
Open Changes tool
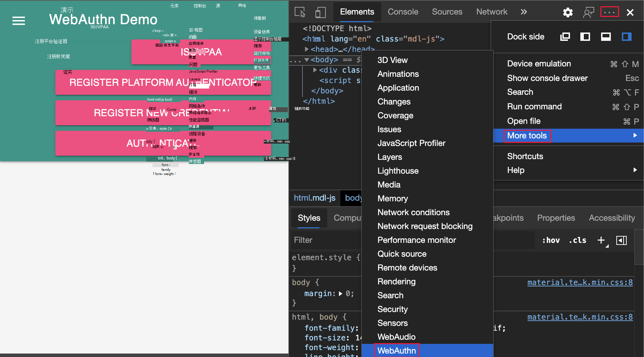[x=427, y=102]
